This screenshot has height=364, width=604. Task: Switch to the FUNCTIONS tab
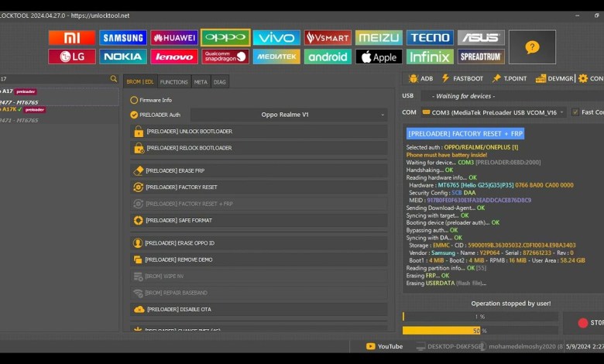pyautogui.click(x=174, y=81)
